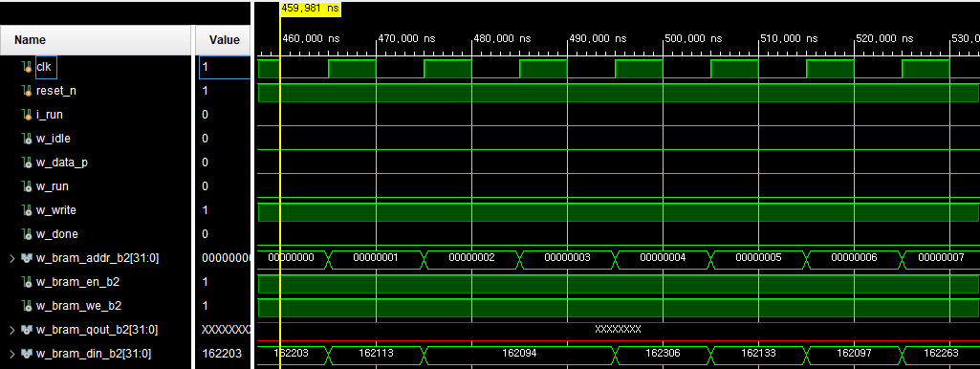Click address value 00000001 in waveform
This screenshot has width=980, height=369.
pyautogui.click(x=376, y=258)
